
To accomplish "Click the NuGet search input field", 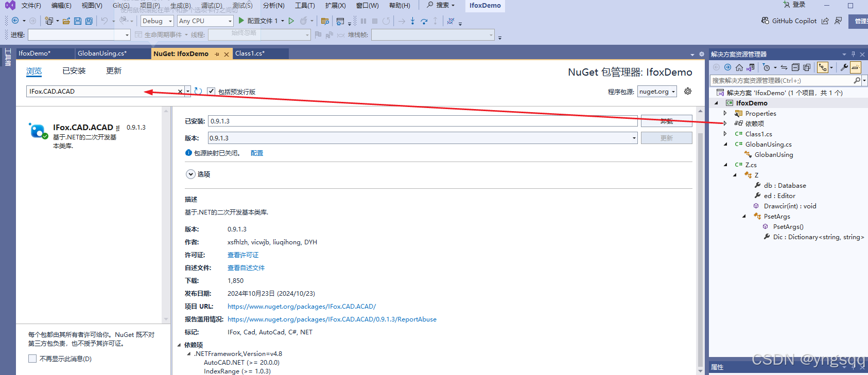I will 102,92.
